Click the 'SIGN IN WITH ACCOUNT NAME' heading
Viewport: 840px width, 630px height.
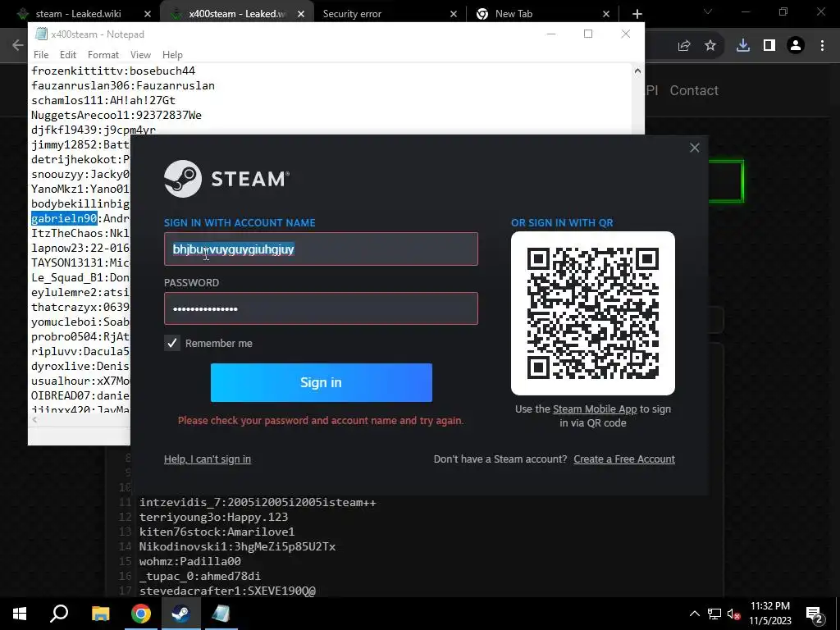coord(240,223)
